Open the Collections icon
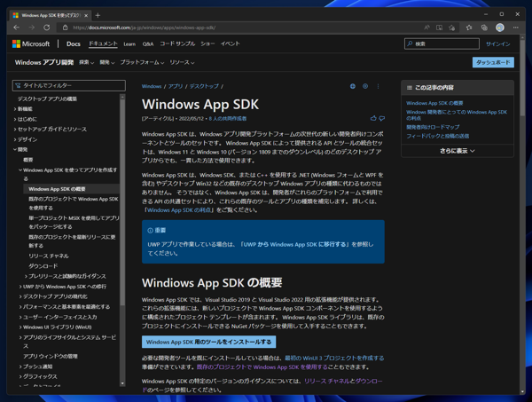 click(484, 28)
